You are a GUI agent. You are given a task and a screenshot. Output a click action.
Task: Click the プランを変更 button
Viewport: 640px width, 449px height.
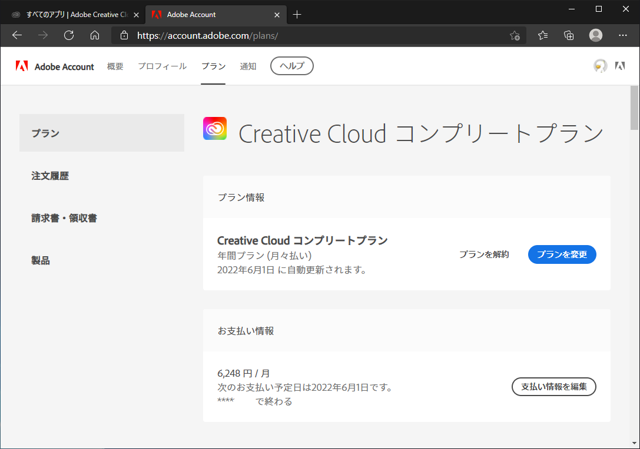(x=562, y=254)
